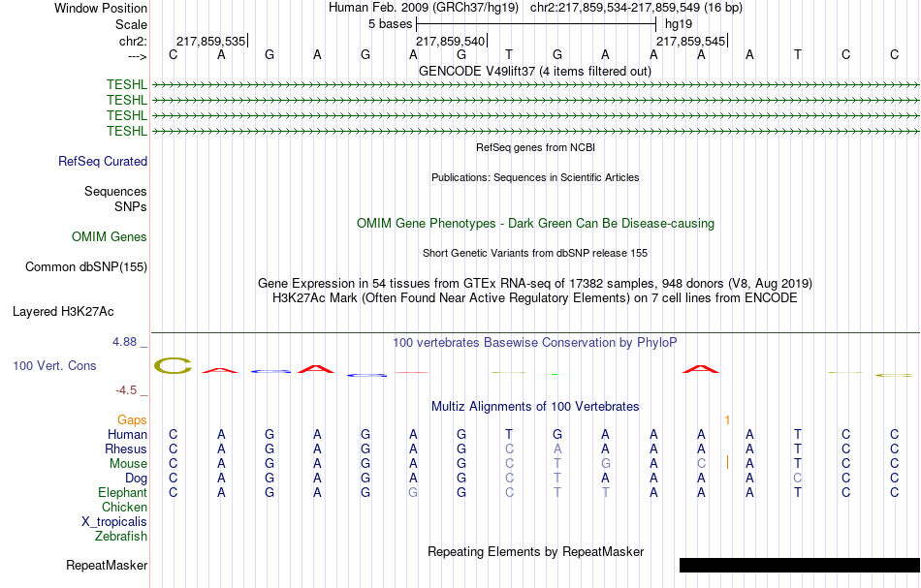Click the 5 bases scale bar

536,24
